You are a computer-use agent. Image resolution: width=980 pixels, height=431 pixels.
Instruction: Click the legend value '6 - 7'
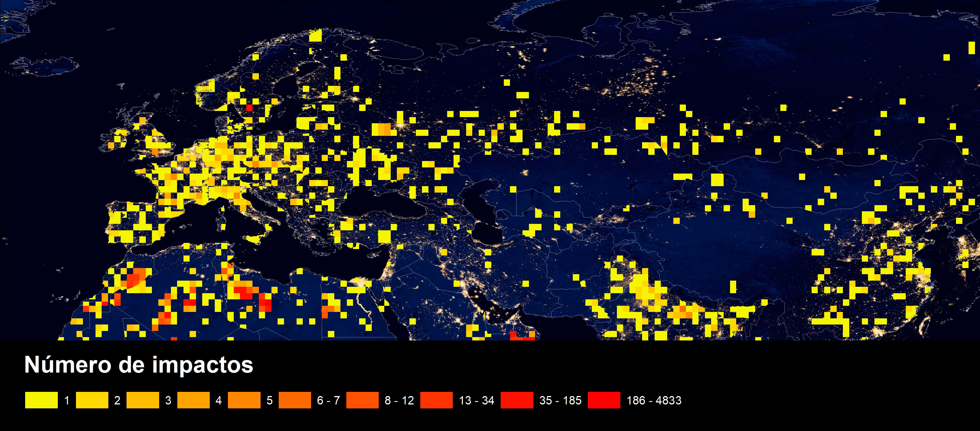tap(328, 401)
